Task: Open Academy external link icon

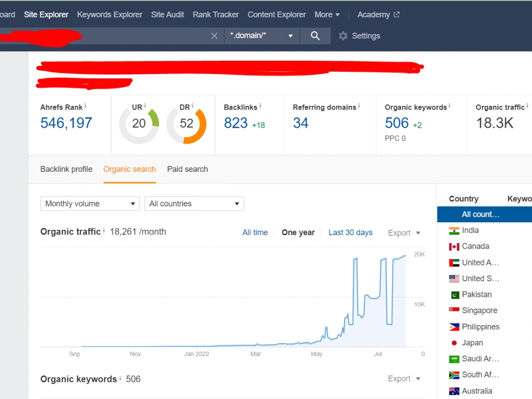Action: (397, 14)
